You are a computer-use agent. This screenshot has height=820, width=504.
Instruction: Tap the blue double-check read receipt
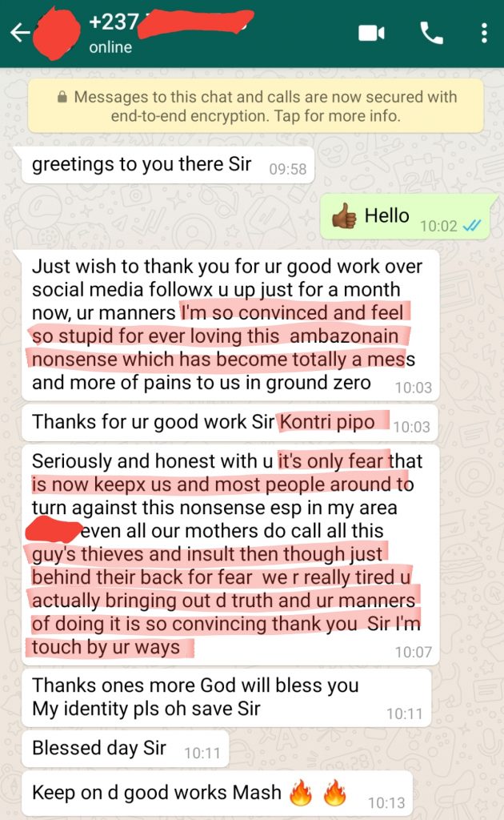pos(472,225)
